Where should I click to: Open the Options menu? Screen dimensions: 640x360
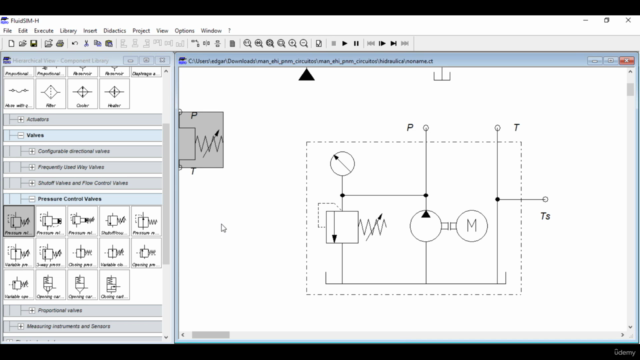184,31
